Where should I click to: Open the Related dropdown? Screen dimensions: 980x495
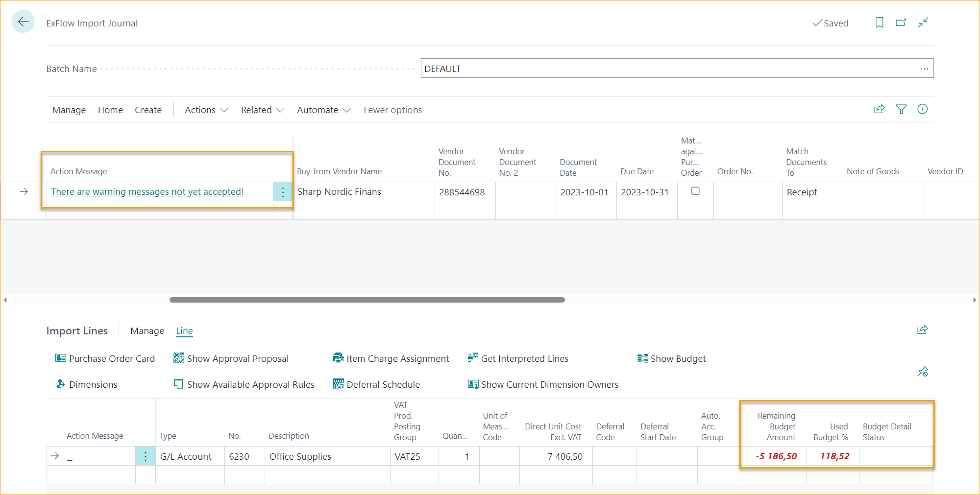tap(262, 110)
